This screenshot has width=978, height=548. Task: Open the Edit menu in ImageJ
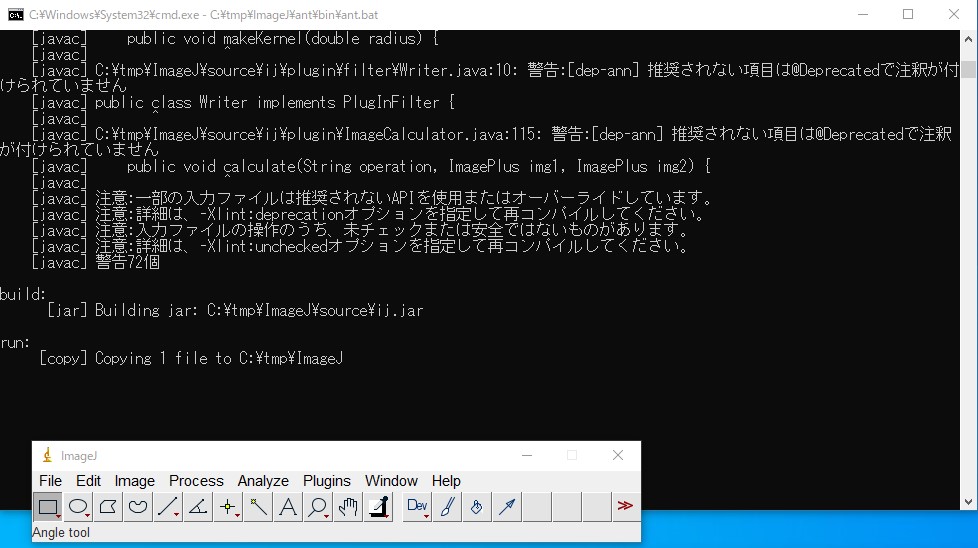(x=88, y=481)
